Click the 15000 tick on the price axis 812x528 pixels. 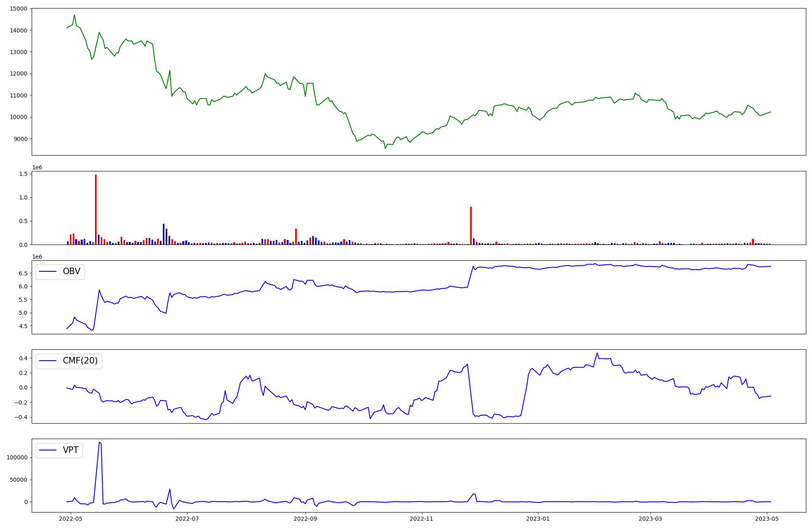18,9
